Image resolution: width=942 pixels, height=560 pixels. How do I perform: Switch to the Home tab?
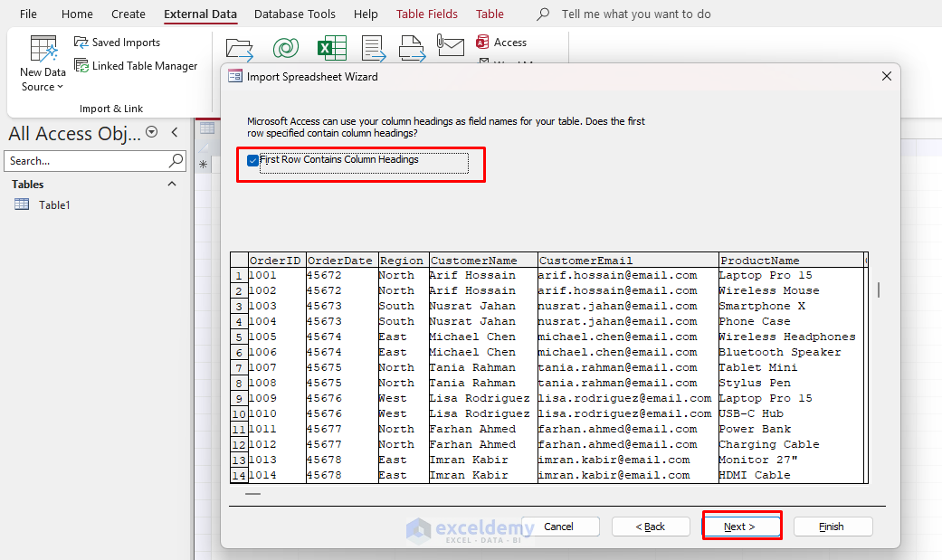pyautogui.click(x=77, y=14)
